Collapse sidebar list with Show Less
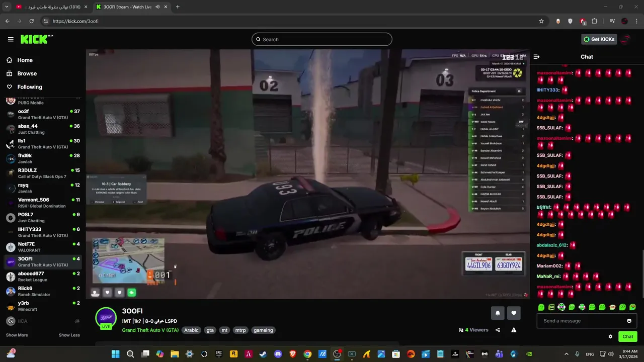The height and width of the screenshot is (362, 644). tap(69, 335)
